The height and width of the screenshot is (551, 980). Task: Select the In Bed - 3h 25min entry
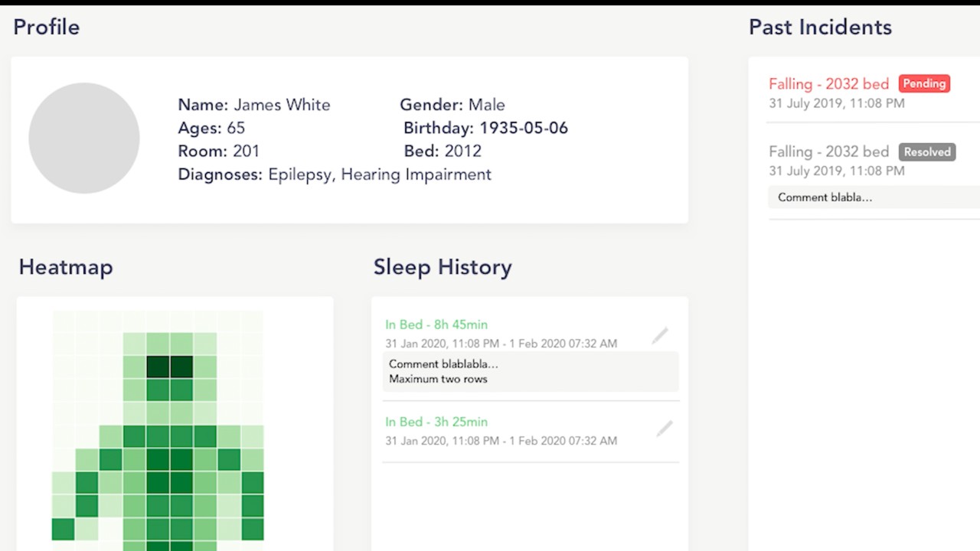436,422
